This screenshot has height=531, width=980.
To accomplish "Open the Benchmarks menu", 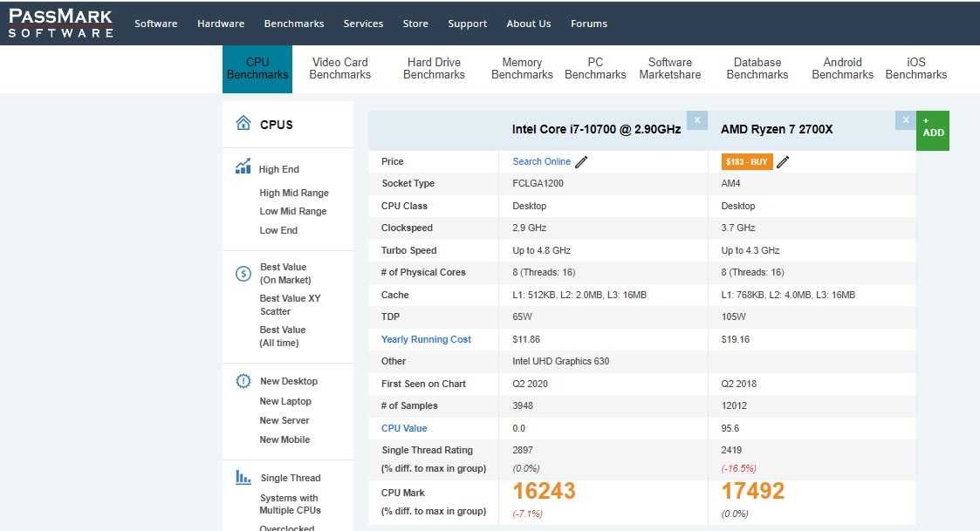I will pos(294,24).
